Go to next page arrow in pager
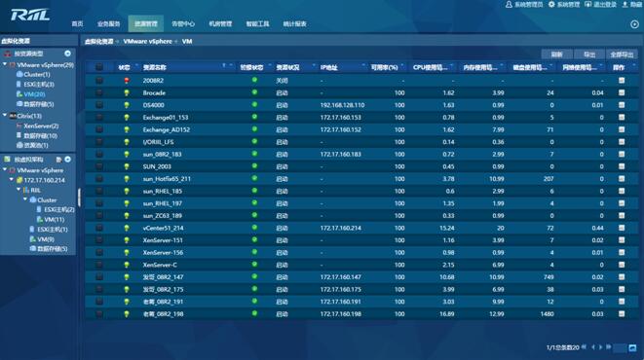This screenshot has width=644, height=360. point(600,347)
